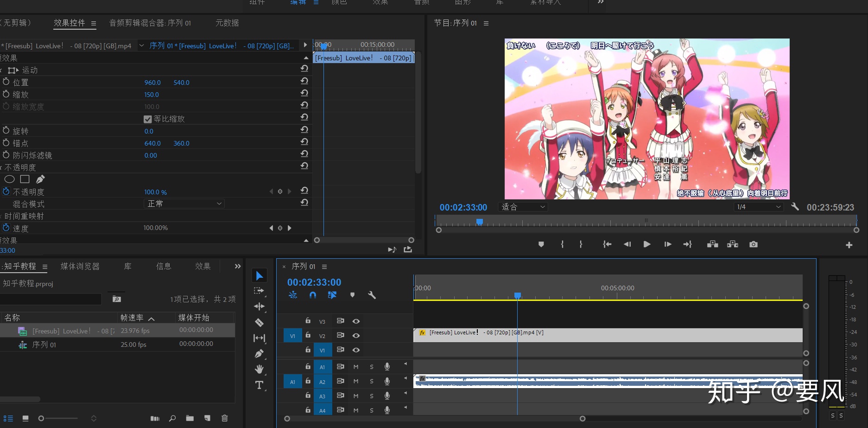
Task: Select the Ripple Edit tool
Action: point(259,307)
